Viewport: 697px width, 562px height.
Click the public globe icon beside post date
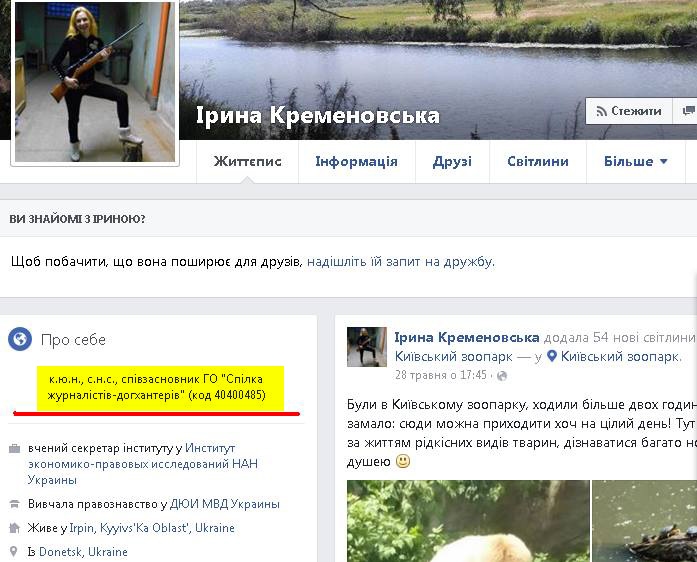[502, 376]
